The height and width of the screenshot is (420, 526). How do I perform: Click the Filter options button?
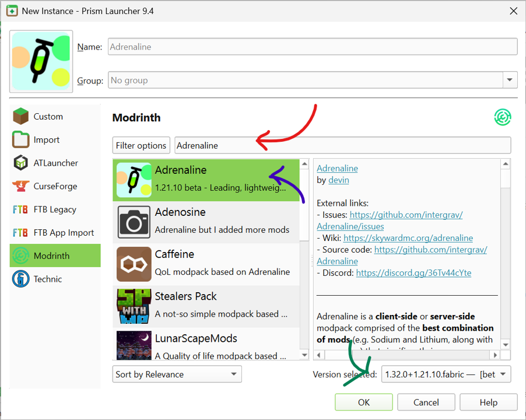point(142,145)
